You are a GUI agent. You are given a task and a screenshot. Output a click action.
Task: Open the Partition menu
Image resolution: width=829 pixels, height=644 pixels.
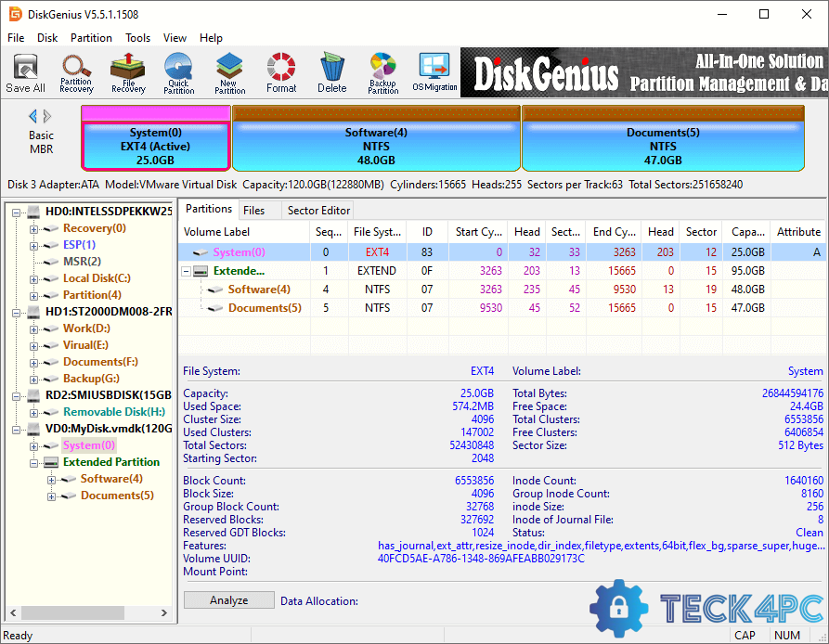[91, 38]
